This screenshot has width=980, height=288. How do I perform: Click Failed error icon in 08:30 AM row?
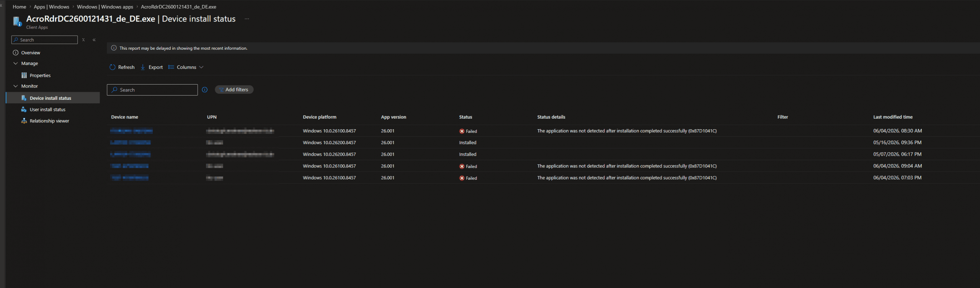(462, 131)
